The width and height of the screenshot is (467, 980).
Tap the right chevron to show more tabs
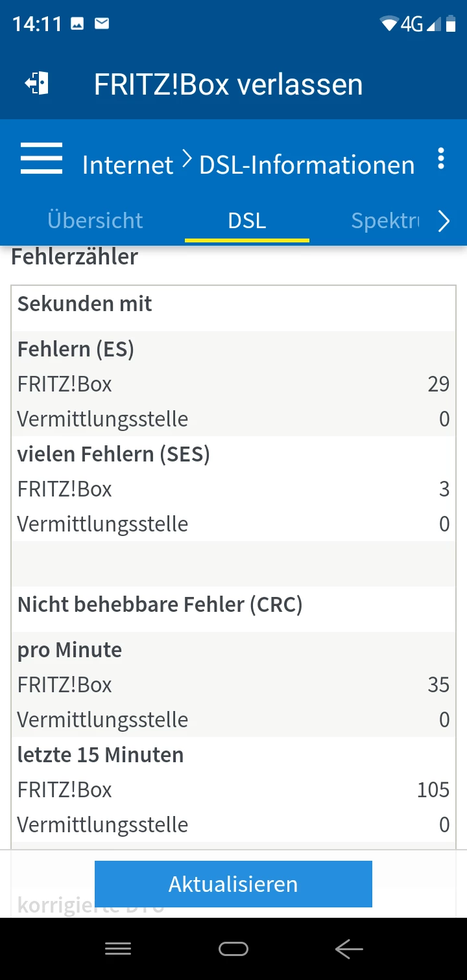pos(444,222)
